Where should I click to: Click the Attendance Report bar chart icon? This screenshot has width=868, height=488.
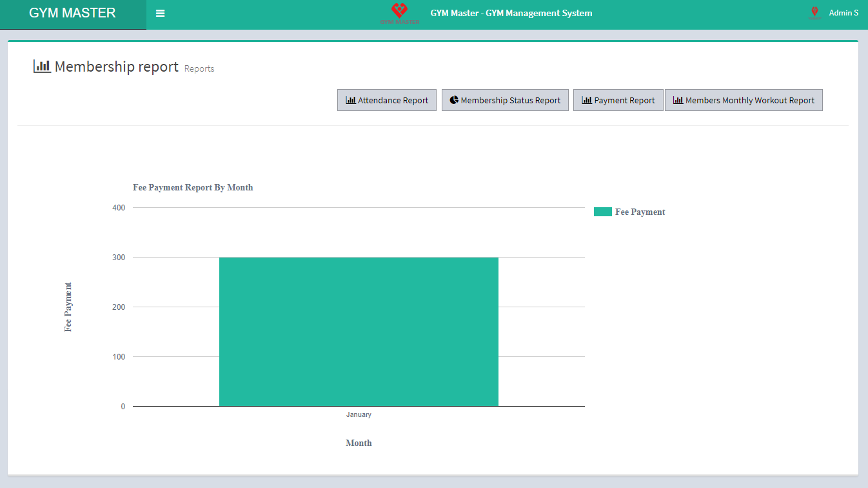tap(351, 100)
